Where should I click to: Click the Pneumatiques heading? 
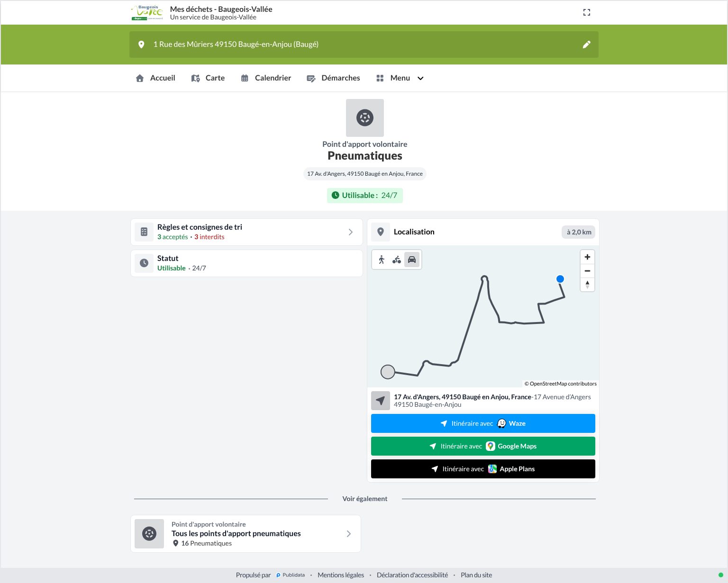(x=365, y=156)
